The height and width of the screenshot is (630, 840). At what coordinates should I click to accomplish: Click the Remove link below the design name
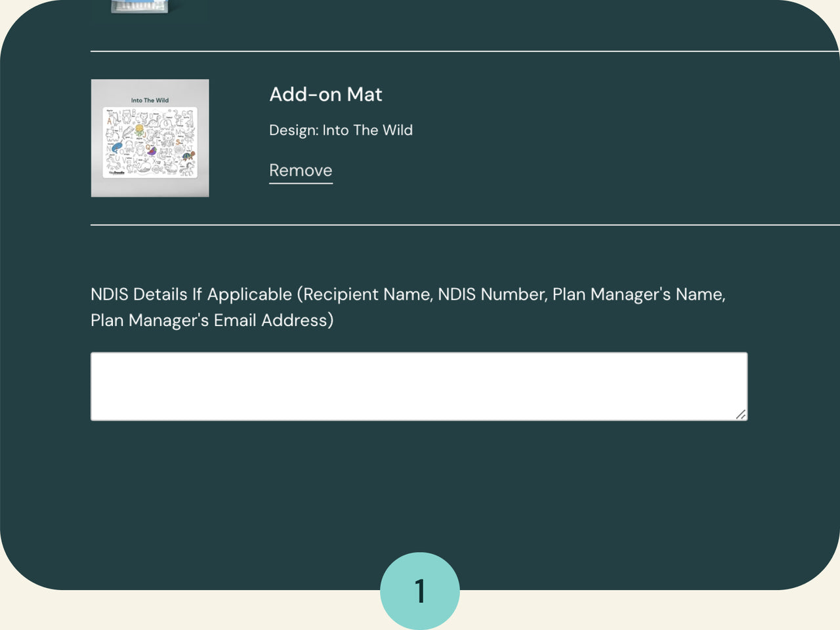pos(301,170)
